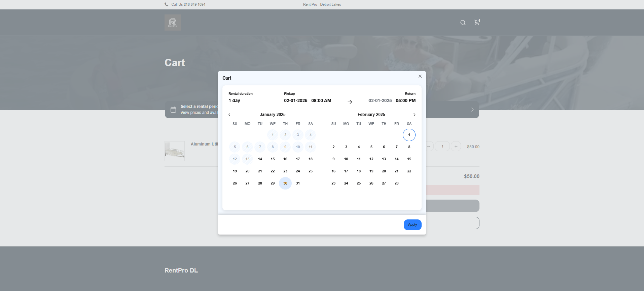Select February 27 in the calendar
644x291 pixels.
384,183
